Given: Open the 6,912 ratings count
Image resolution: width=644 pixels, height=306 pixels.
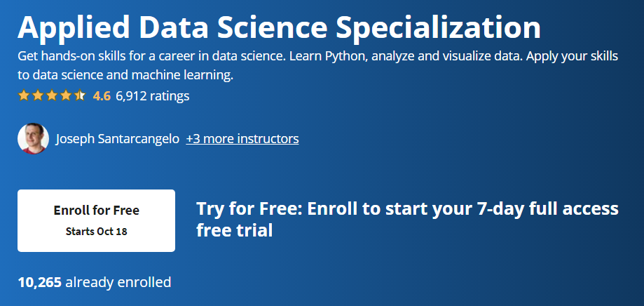Looking at the screenshot, I should point(152,96).
